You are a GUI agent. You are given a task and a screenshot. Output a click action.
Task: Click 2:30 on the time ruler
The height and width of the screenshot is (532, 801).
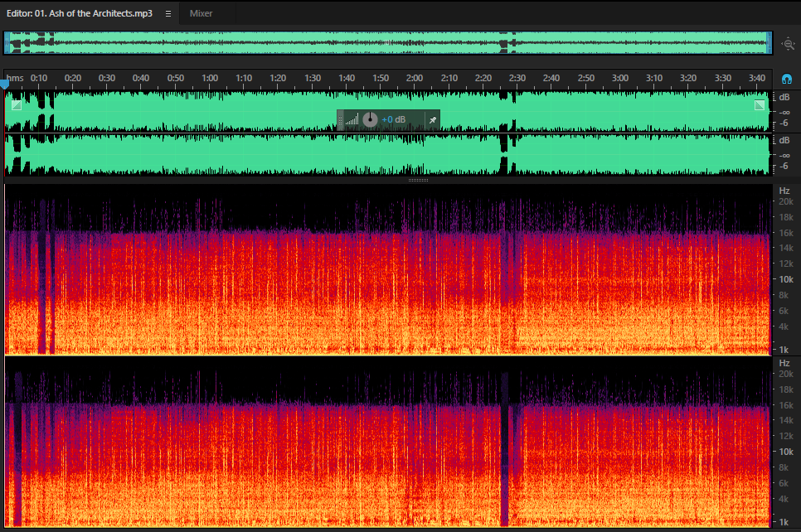[x=517, y=78]
